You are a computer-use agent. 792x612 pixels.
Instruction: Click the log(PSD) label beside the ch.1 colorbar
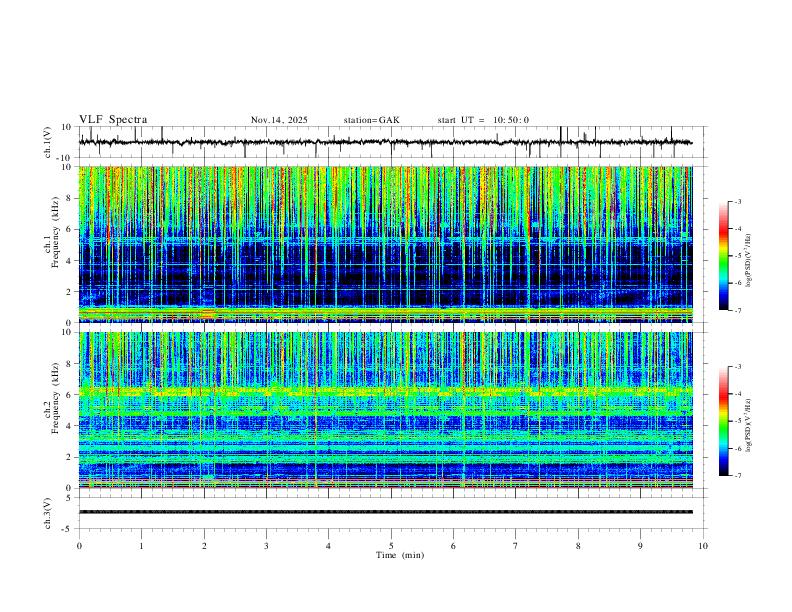pyautogui.click(x=749, y=260)
